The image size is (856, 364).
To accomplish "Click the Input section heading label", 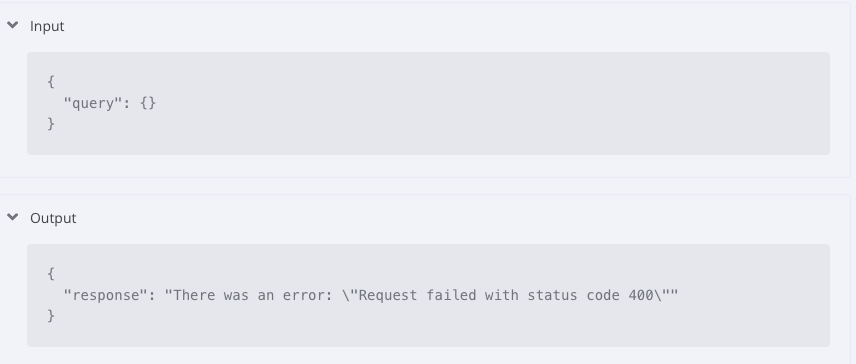I will [47, 26].
